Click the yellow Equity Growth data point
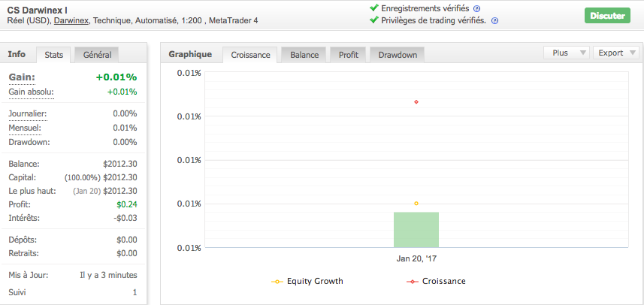The width and height of the screenshot is (644, 305). [416, 204]
